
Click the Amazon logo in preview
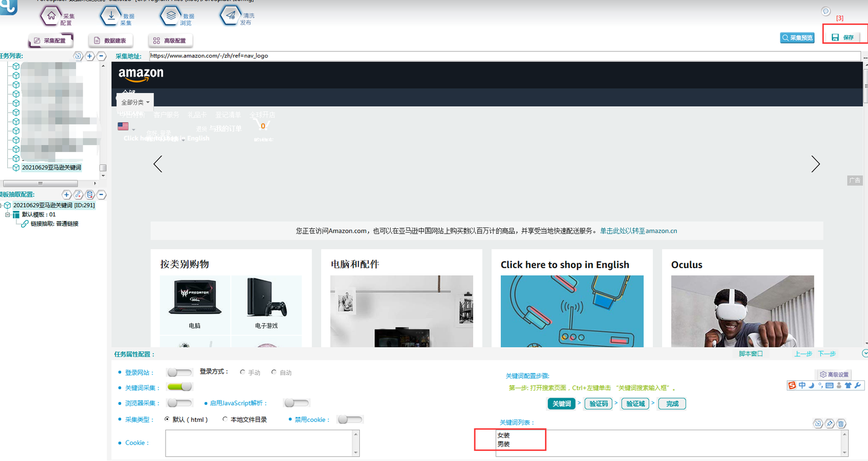pos(141,75)
